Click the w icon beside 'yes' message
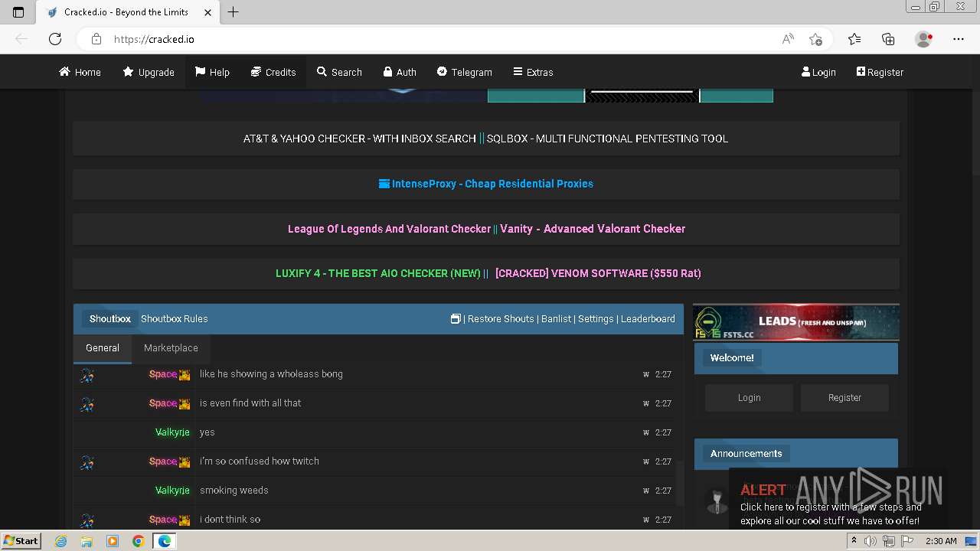Viewport: 980px width, 551px height. (646, 432)
